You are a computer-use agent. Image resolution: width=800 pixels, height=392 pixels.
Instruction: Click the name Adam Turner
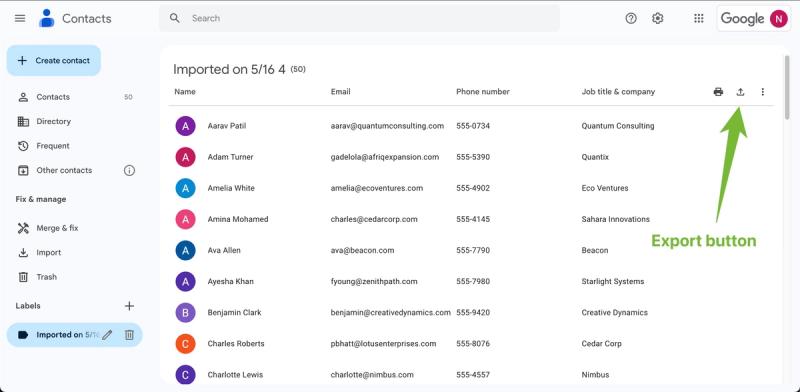[230, 157]
